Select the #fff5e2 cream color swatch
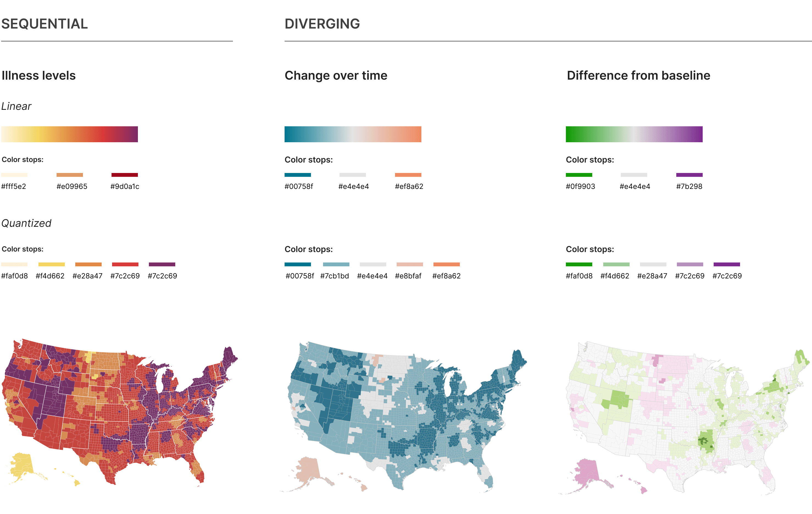812x514 pixels. [14, 175]
